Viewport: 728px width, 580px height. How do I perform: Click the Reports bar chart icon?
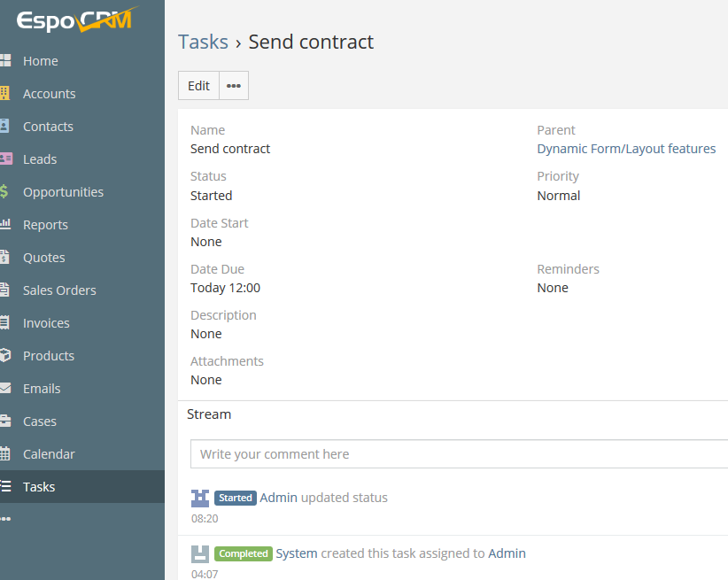(x=5, y=225)
